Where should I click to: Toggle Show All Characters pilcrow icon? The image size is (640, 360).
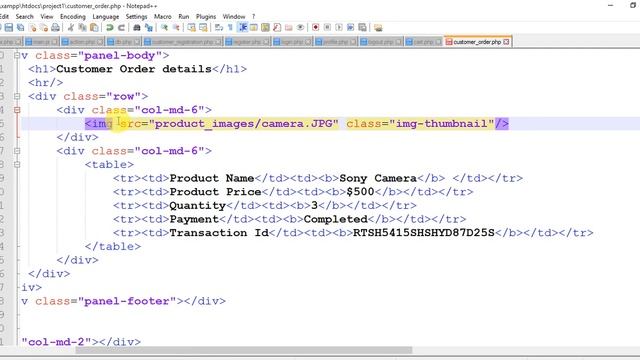[x=230, y=28]
